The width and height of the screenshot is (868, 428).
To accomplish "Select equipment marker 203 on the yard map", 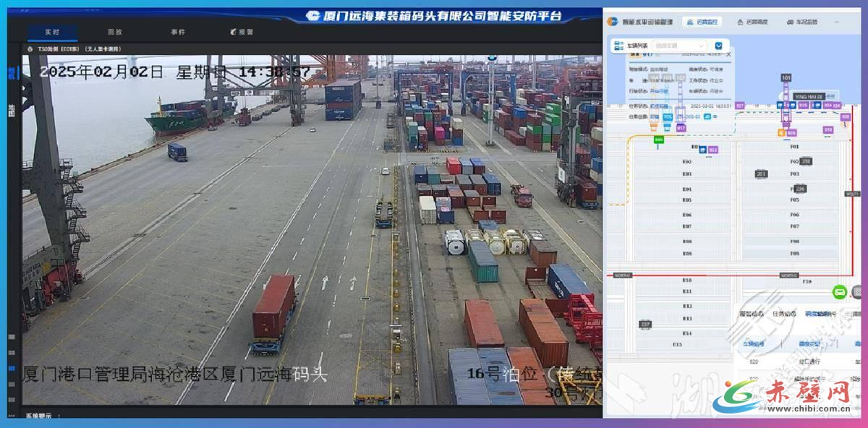I will tap(760, 174).
